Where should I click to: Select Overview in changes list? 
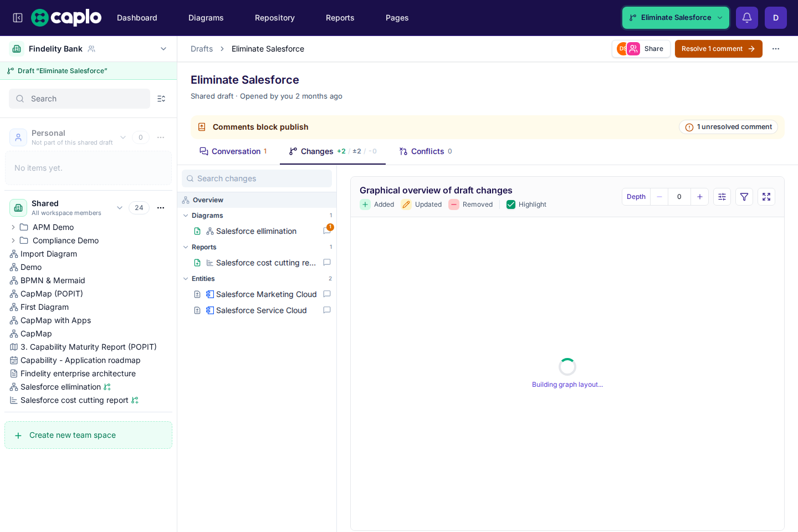coord(257,200)
